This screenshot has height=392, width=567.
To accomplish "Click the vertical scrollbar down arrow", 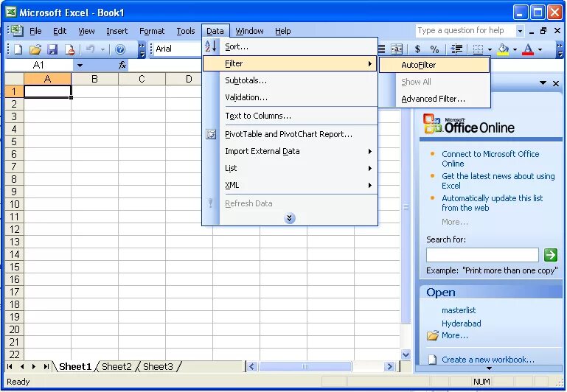I will point(406,354).
